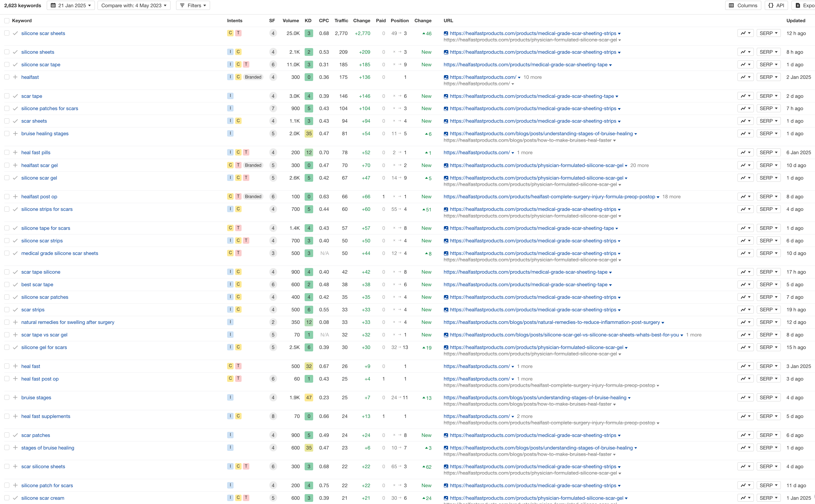This screenshot has height=504, width=815.
Task: Click checkmark icon beside silicone scar tape
Action: [x=15, y=65]
